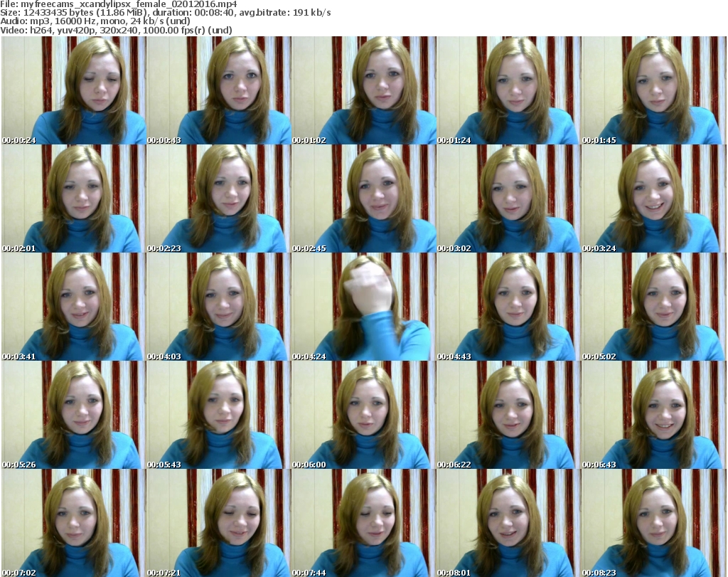Open the 00:06:22 video frame
This screenshot has width=728, height=577.
pos(509,415)
